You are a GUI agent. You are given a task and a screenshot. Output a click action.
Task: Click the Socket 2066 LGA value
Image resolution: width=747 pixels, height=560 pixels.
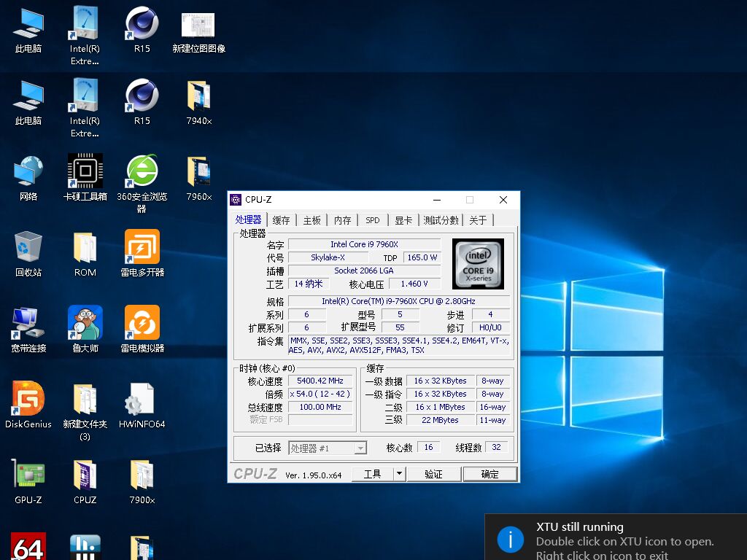(365, 271)
